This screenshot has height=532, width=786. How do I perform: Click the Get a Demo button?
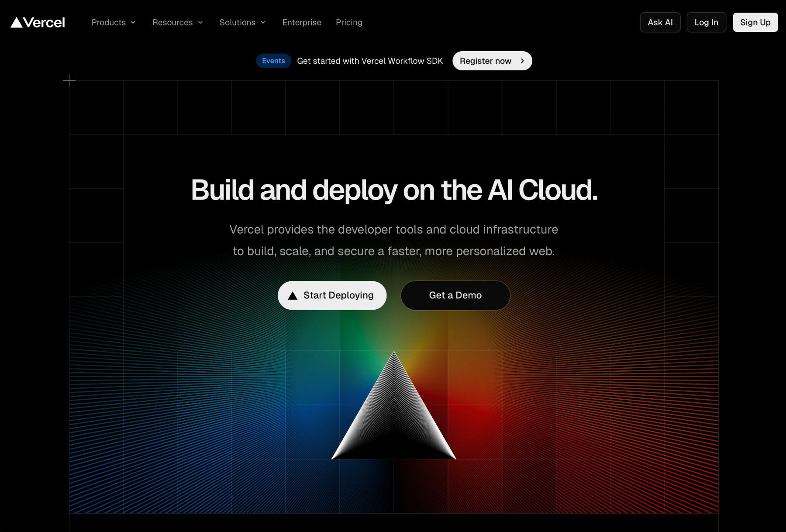455,296
